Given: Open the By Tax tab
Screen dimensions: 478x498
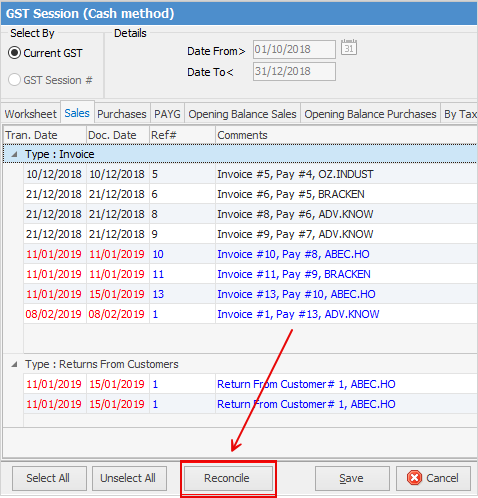Looking at the screenshot, I should (459, 114).
